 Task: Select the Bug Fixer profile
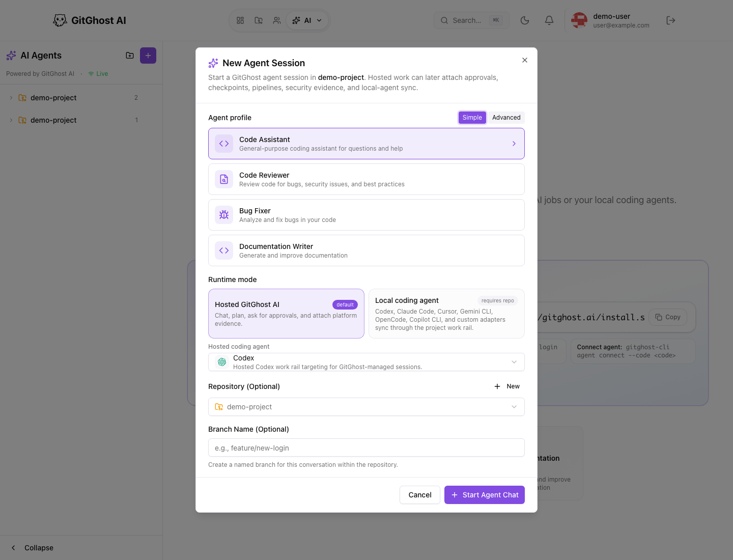click(366, 215)
